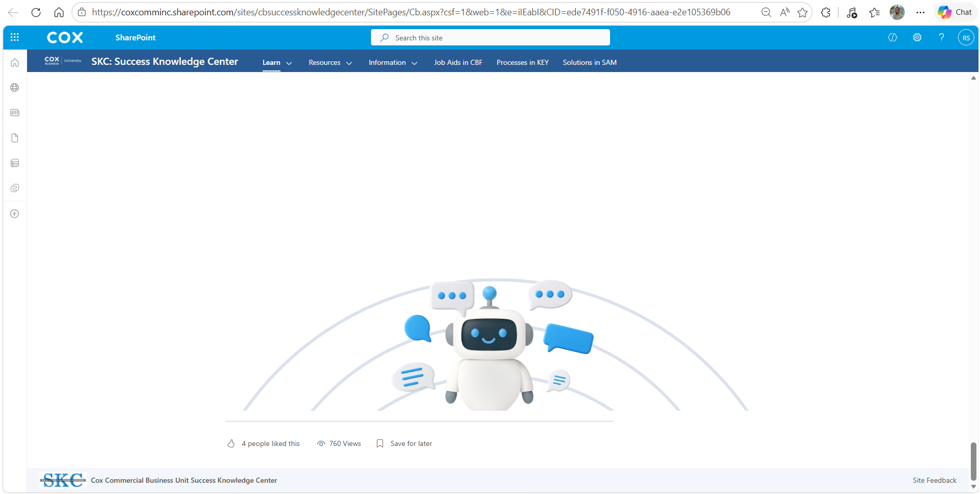Image resolution: width=980 pixels, height=494 pixels.
Task: Click the globe My Sites icon in sidebar
Action: (x=15, y=88)
